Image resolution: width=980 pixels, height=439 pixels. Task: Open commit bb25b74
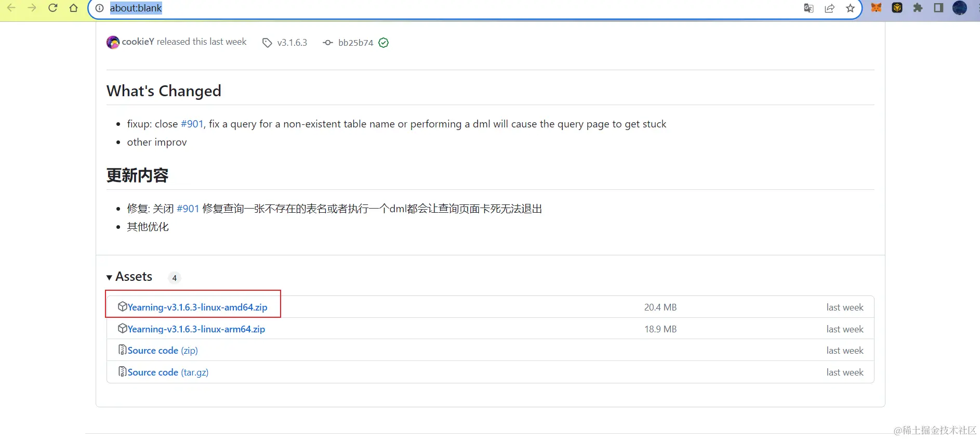(355, 43)
